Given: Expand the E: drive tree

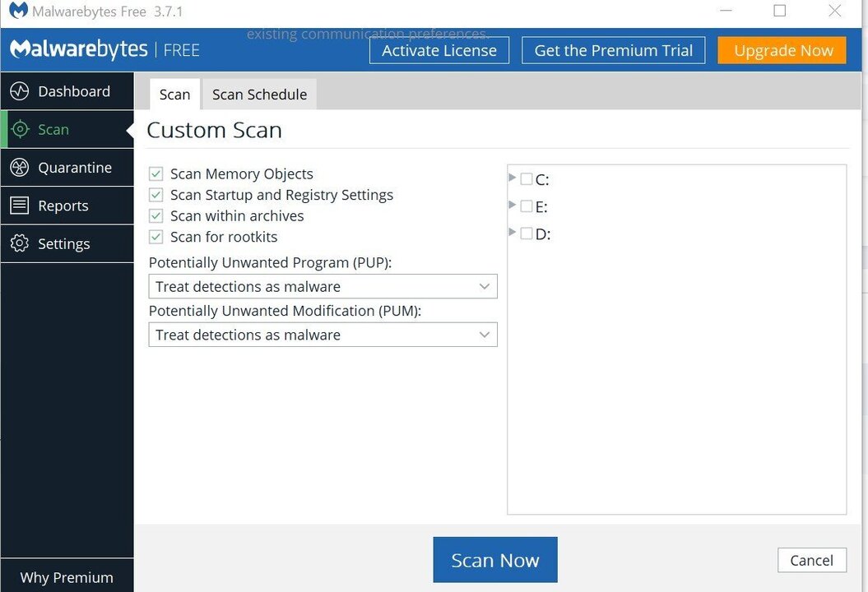Looking at the screenshot, I should click(x=513, y=206).
